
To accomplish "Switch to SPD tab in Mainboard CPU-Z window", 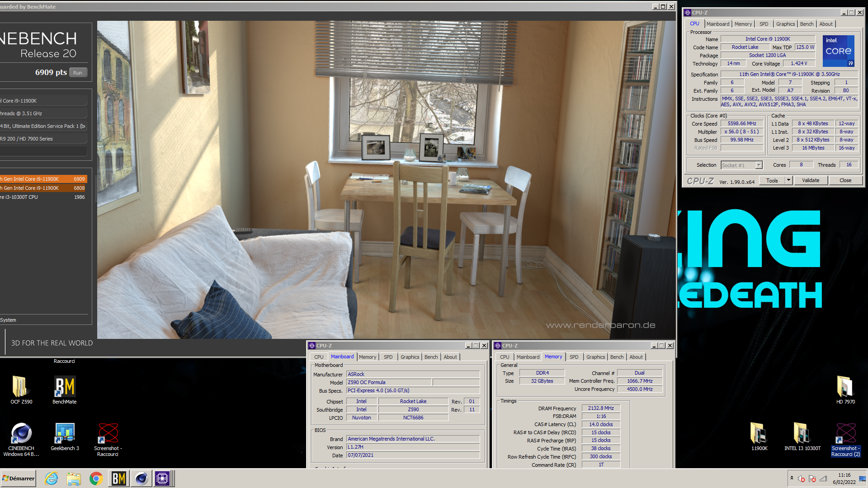I will [388, 357].
